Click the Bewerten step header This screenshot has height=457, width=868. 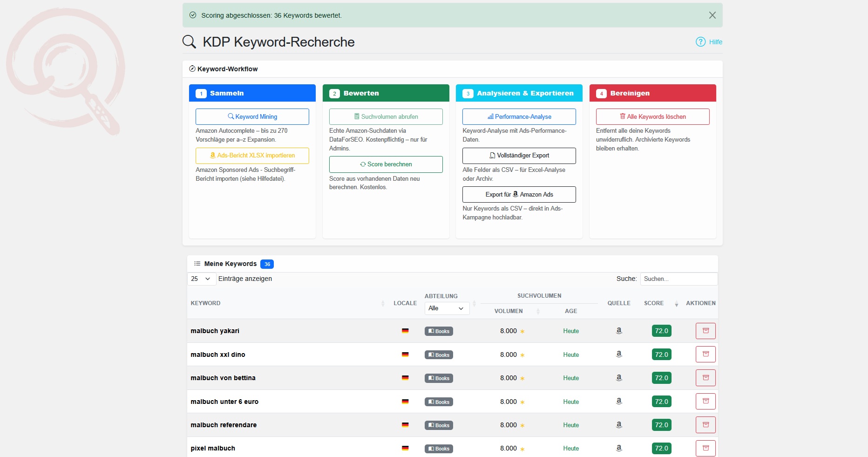click(386, 93)
